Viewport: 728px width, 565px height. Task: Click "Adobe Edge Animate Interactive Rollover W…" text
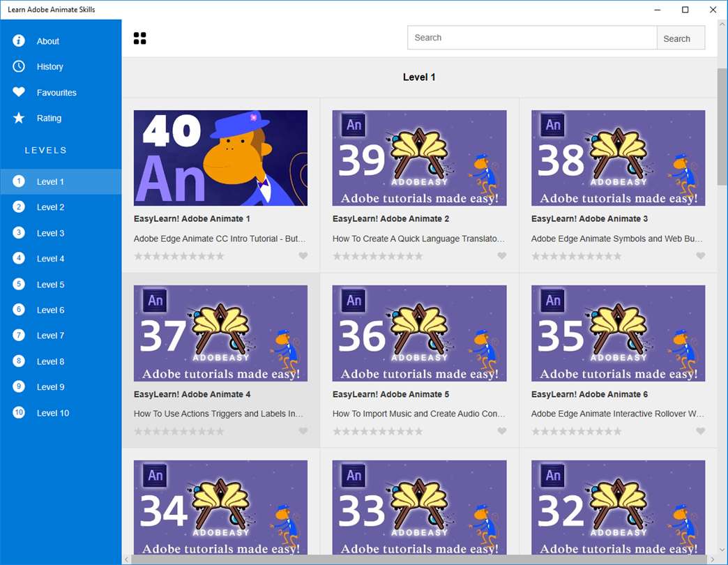[x=618, y=414]
